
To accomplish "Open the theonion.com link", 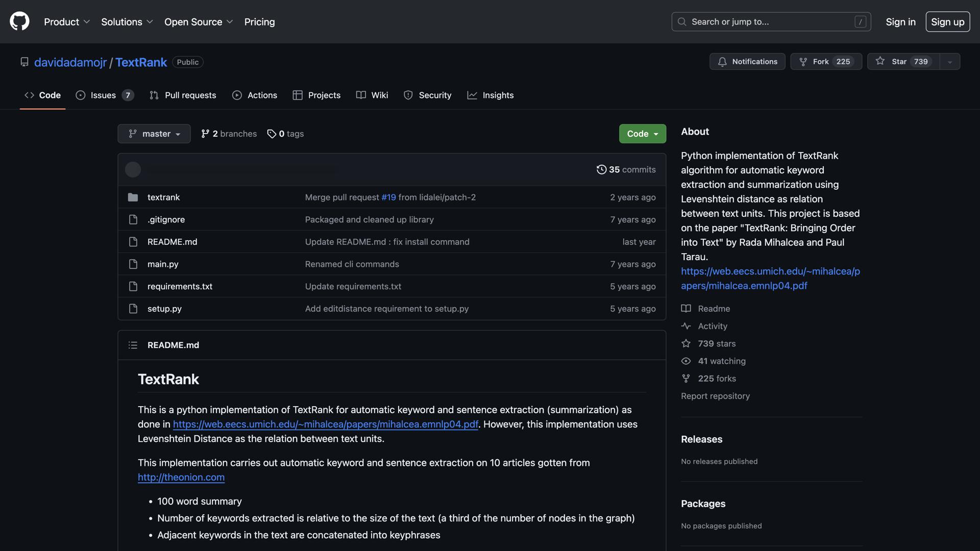I will coord(181,478).
